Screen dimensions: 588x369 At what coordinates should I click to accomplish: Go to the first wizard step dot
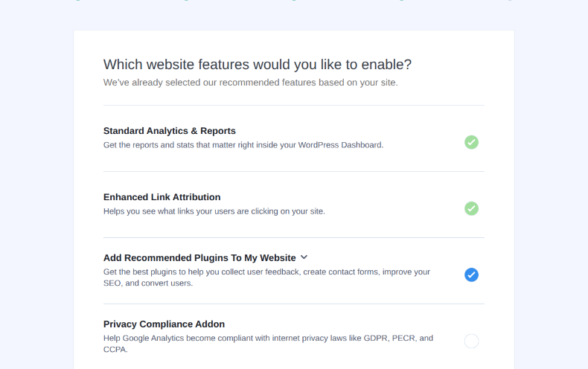click(77, 1)
